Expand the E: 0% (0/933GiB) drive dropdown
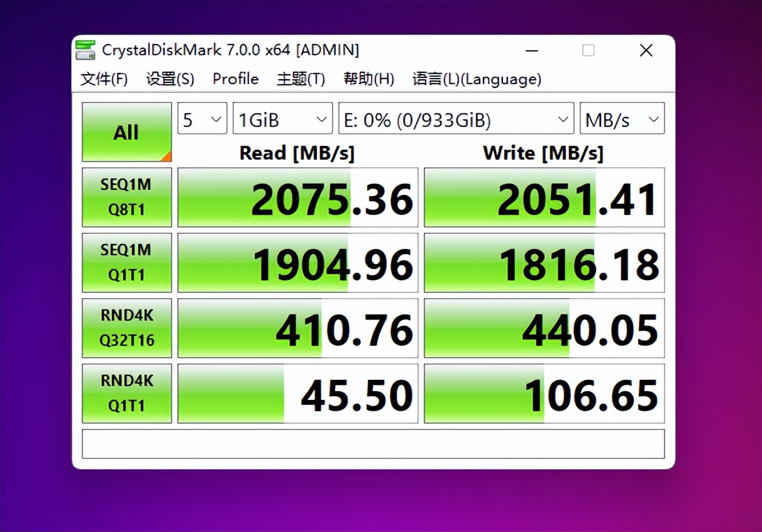 click(x=456, y=119)
